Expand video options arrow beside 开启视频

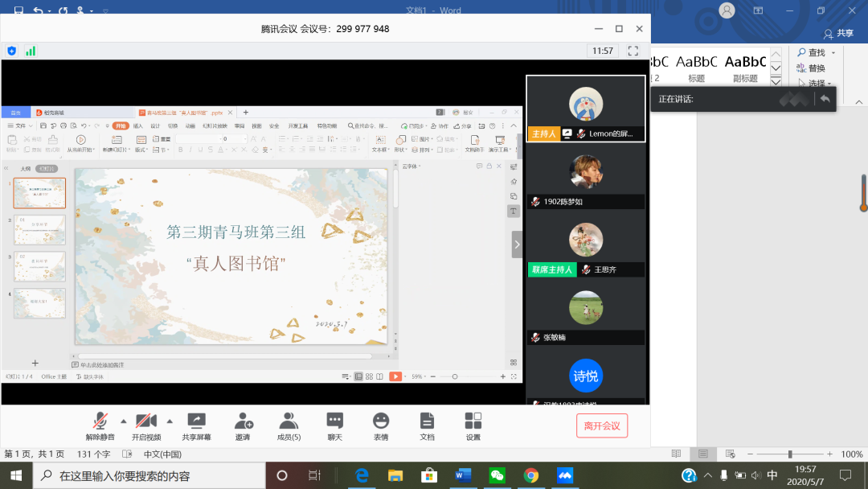(x=170, y=421)
